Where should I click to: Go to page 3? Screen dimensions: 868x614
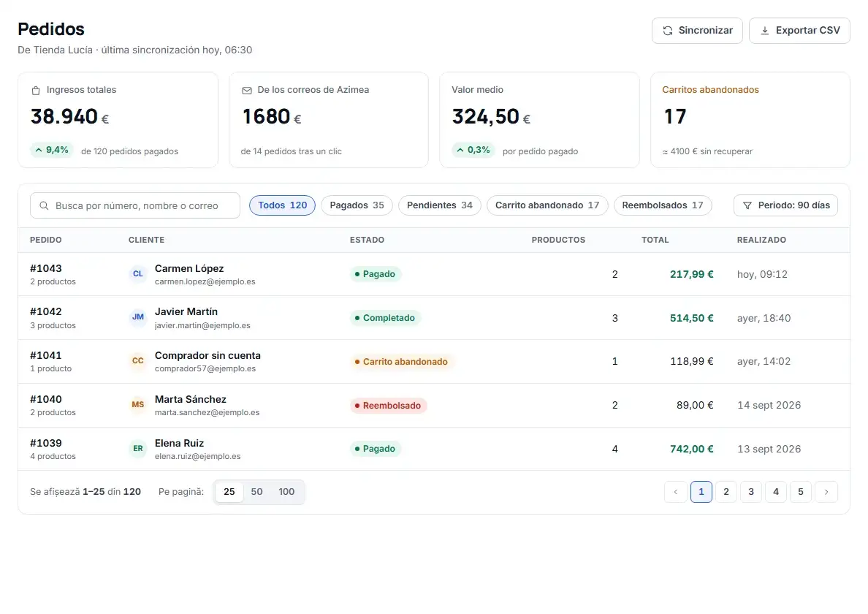pos(750,492)
